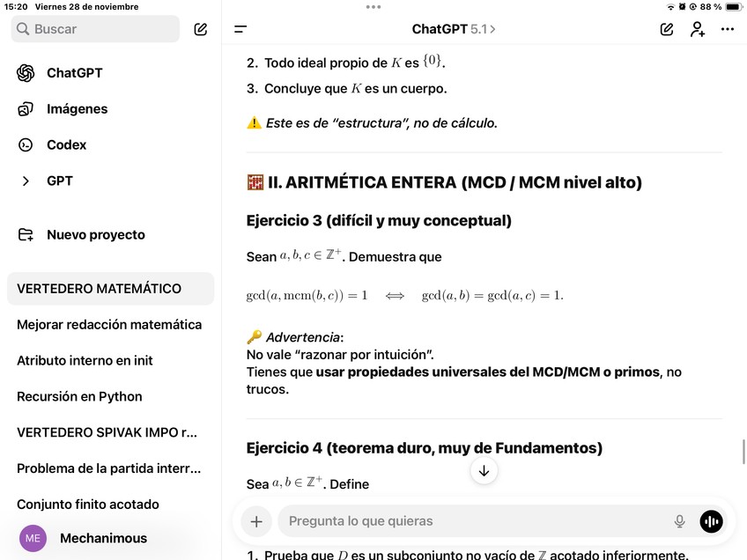747x560 pixels.
Task: Open the three-dot more options menu
Action: point(728,29)
